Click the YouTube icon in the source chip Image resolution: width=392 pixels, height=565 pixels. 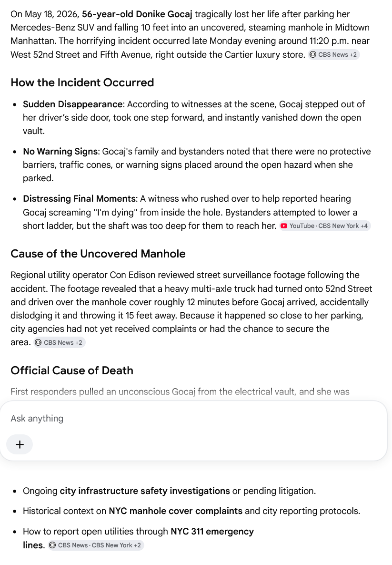click(x=284, y=226)
